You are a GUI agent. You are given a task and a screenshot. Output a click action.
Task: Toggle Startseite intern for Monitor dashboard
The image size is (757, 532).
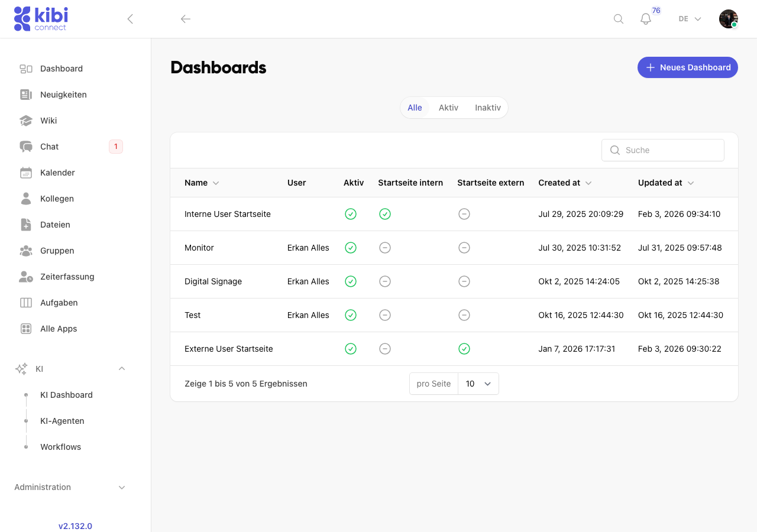(385, 248)
